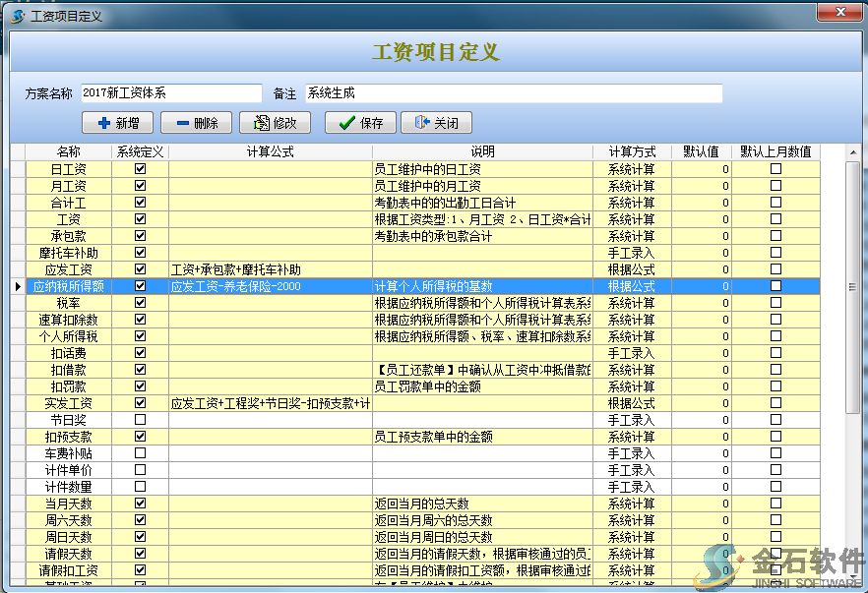Click the 方案名称 input field
The width and height of the screenshot is (868, 593).
[x=172, y=93]
